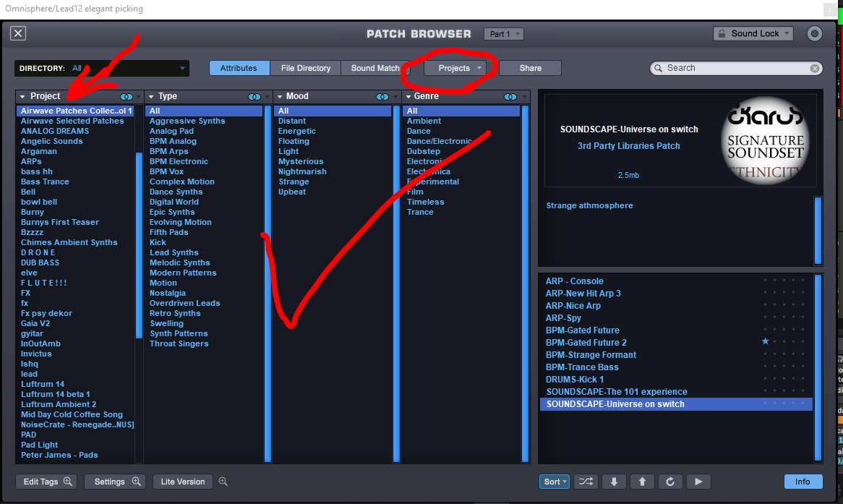Select the BPM-Trance Bass patch
The height and width of the screenshot is (504, 843).
(582, 367)
